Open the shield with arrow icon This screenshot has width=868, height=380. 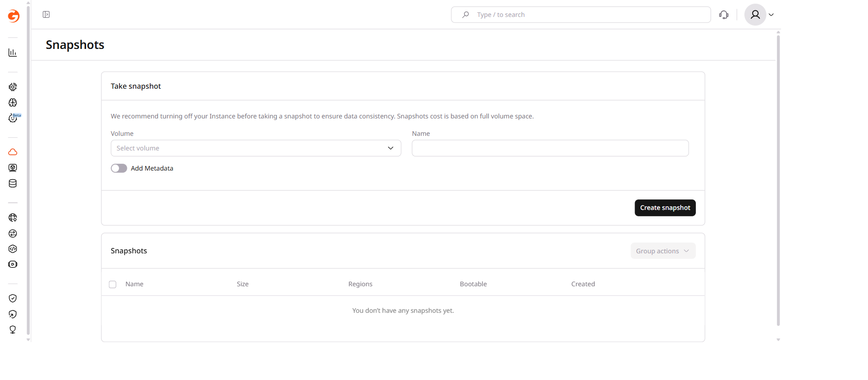tap(13, 314)
